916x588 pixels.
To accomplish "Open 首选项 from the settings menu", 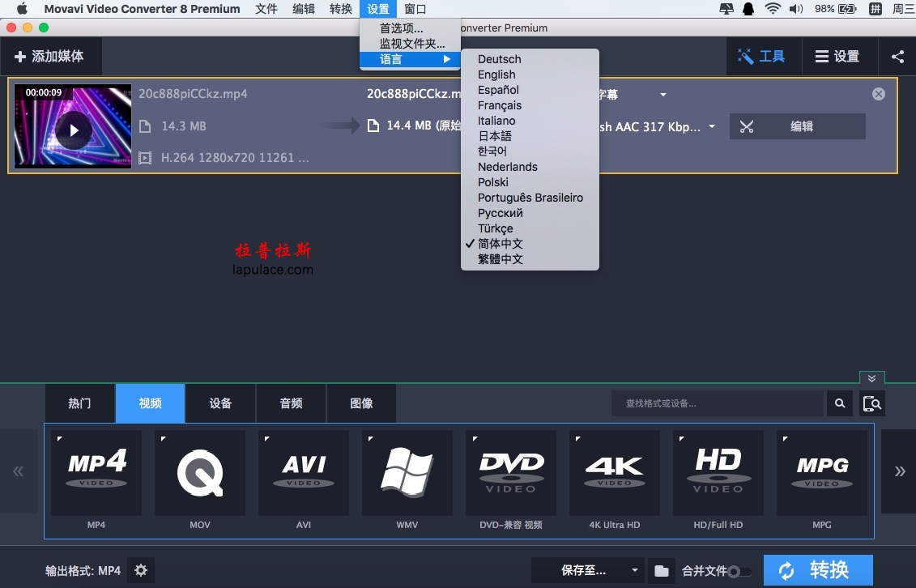I will coord(402,28).
